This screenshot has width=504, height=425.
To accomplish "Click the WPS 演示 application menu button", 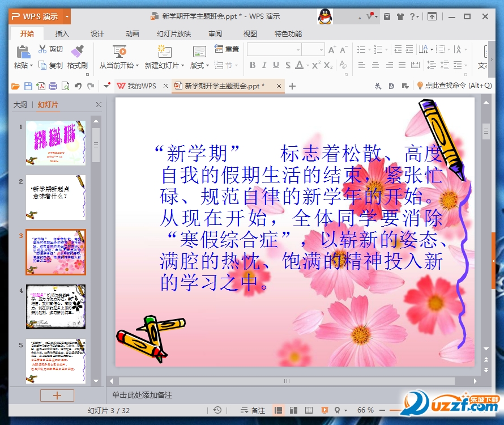I will click(x=40, y=16).
